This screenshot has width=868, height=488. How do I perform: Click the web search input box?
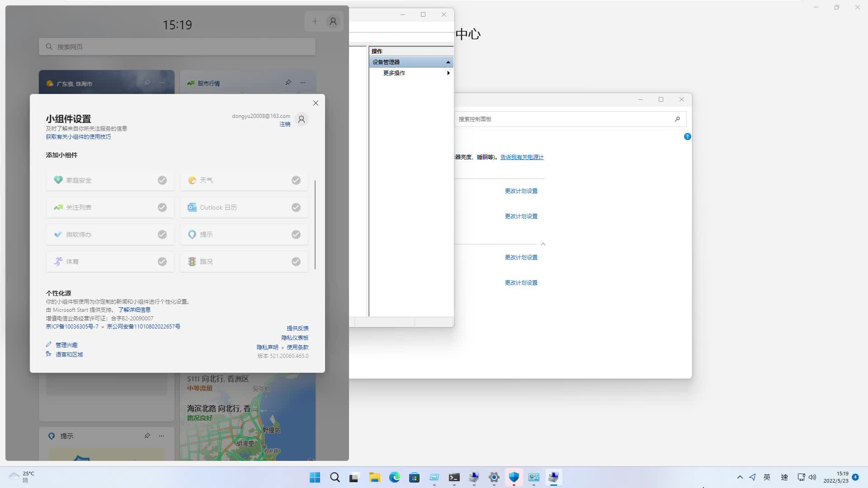[177, 47]
